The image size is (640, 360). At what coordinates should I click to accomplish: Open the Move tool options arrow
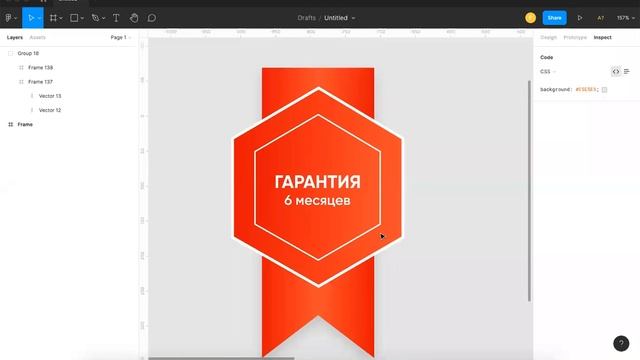click(x=39, y=18)
